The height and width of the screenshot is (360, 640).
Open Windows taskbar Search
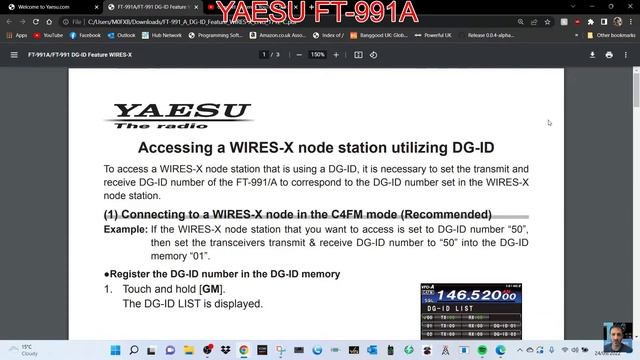134,350
